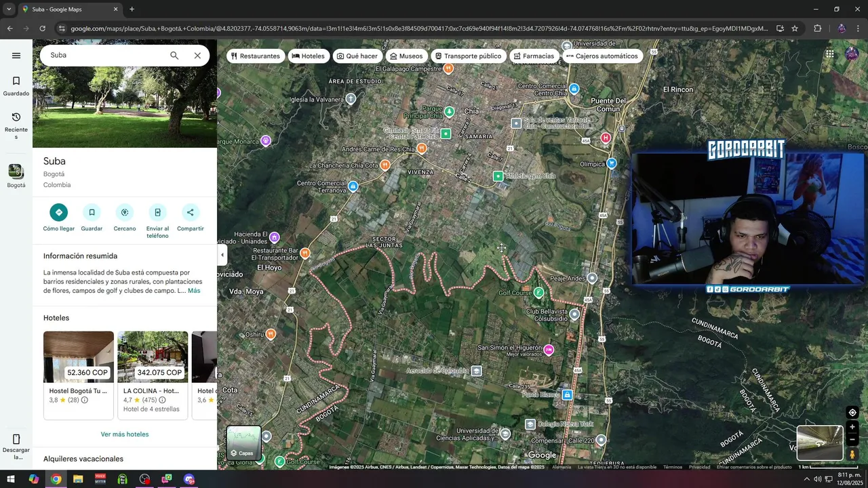Open the Chrome extensions icon
Image resolution: width=868 pixels, height=488 pixels.
[817, 28]
